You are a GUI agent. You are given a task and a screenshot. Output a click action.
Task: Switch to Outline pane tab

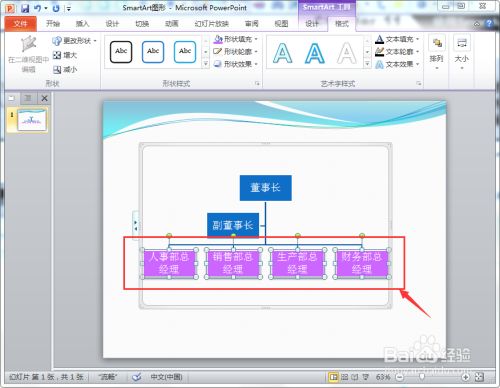[28, 98]
